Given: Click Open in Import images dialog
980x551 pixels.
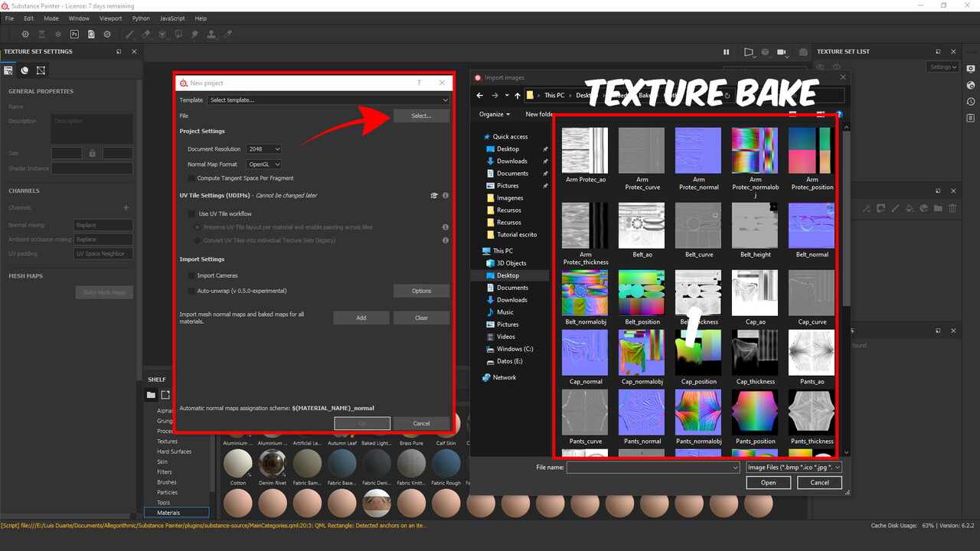Looking at the screenshot, I should point(768,482).
